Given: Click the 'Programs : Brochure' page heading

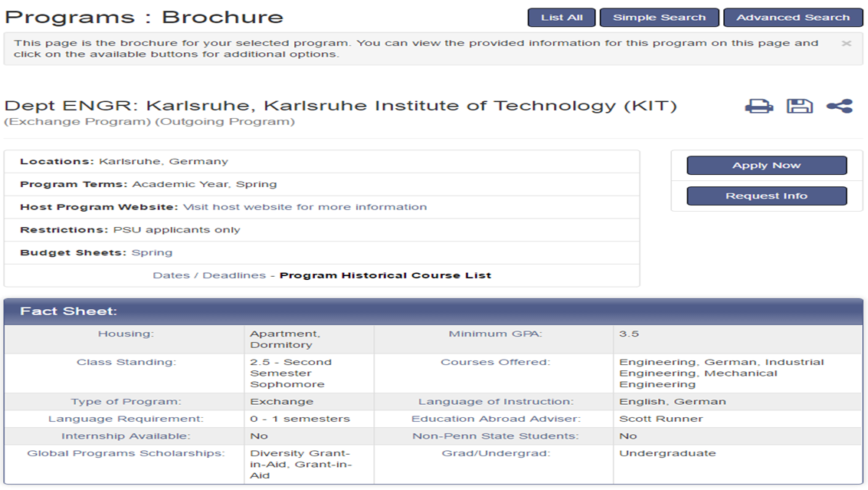Looking at the screenshot, I should tap(144, 17).
